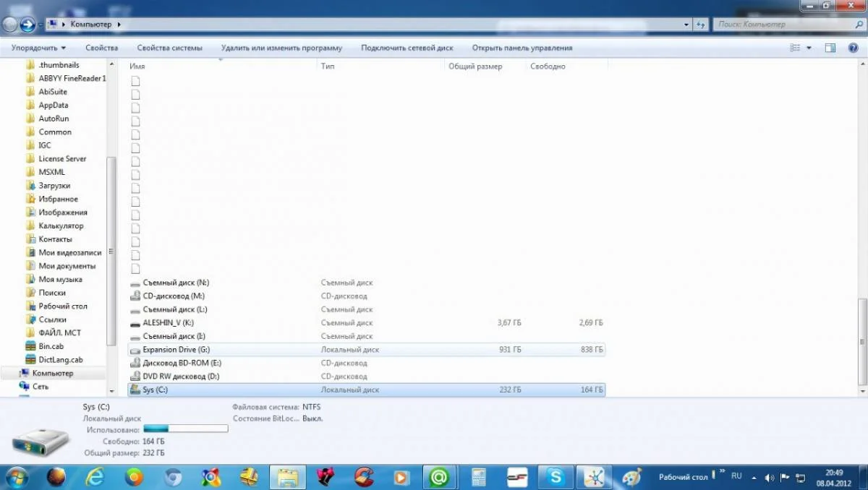Open Action Center flag tray icon
868x490 pixels.
tap(785, 477)
